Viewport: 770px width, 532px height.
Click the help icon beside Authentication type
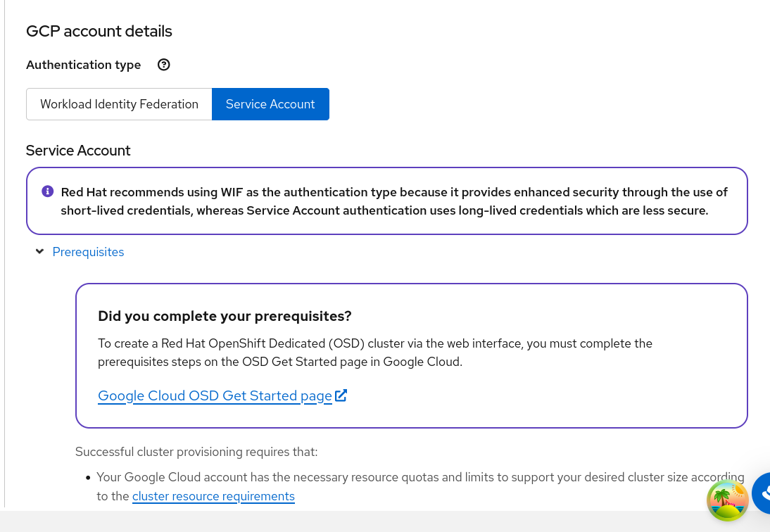tap(164, 65)
